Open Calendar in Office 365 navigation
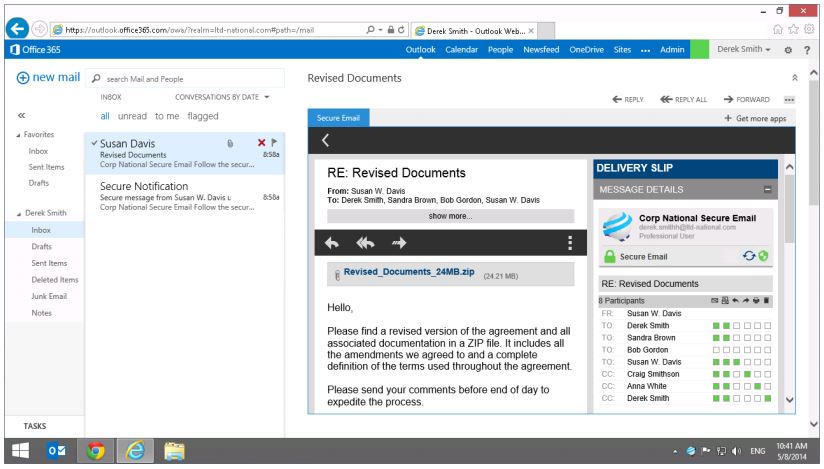This screenshot has height=469, width=824. (461, 49)
